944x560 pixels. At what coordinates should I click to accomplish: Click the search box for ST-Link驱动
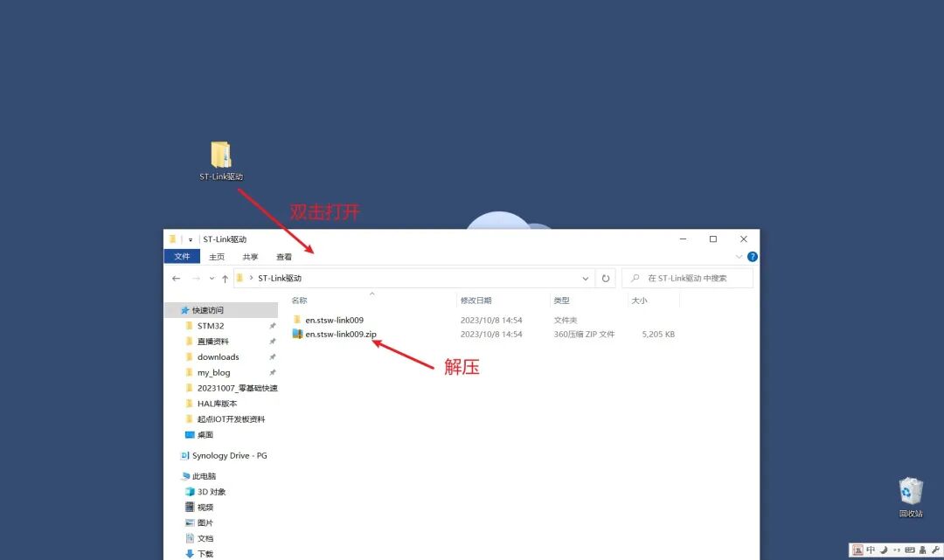691,279
